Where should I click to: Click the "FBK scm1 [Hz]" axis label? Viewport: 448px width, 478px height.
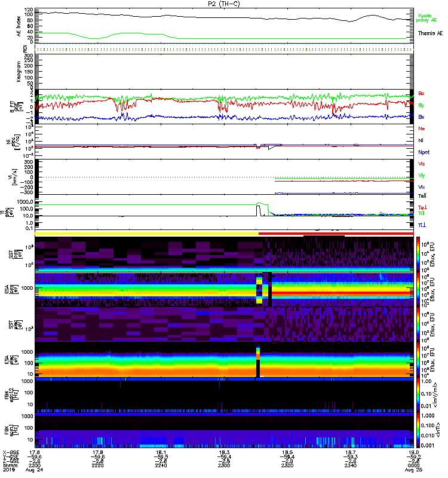tap(11, 430)
